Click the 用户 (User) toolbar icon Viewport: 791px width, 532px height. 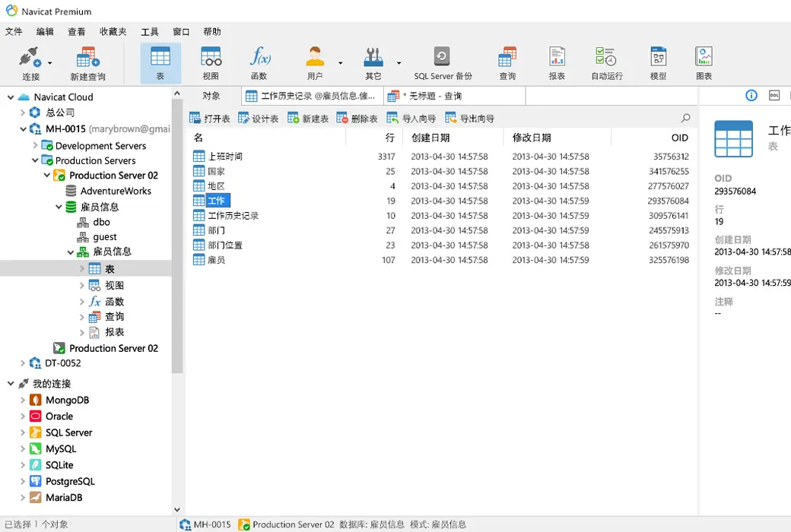[x=315, y=64]
